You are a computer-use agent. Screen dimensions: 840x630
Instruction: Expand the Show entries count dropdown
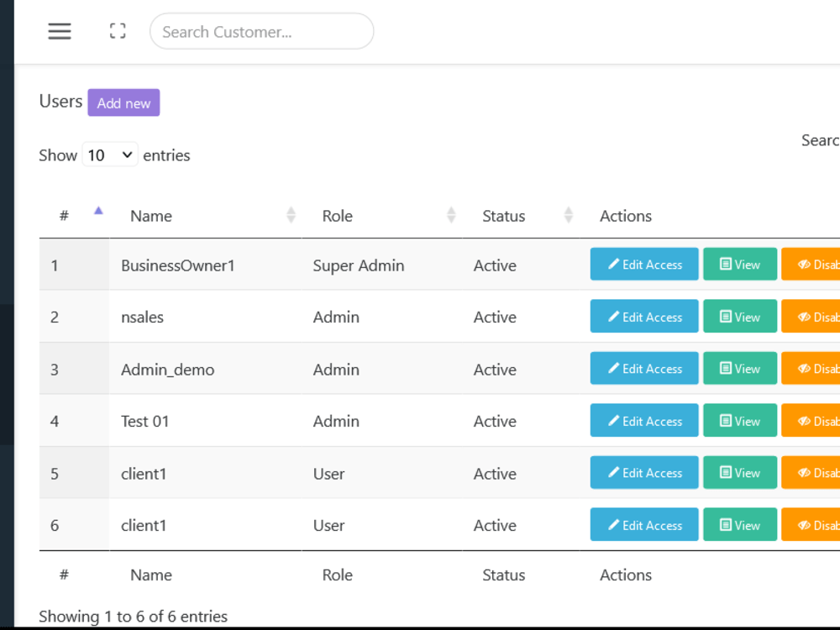click(110, 155)
